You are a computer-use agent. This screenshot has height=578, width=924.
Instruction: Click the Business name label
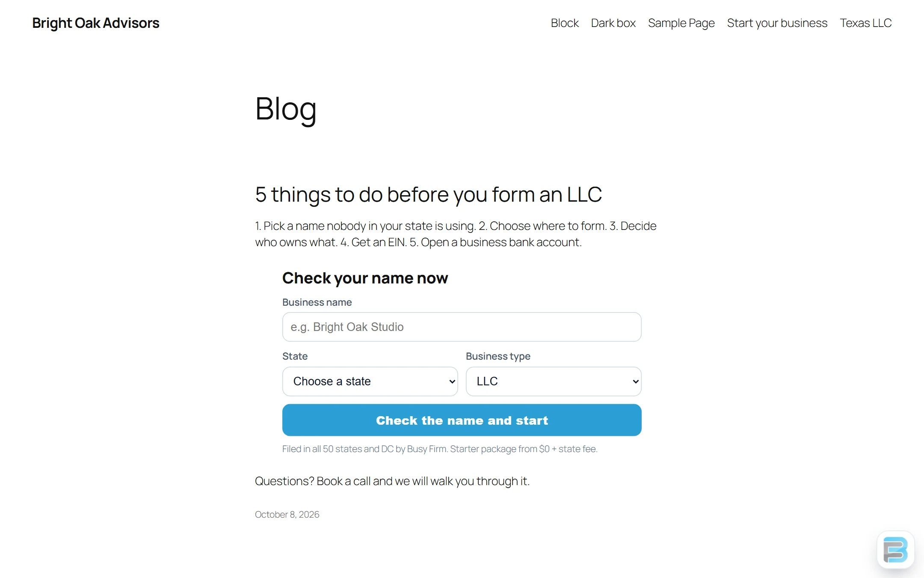(x=317, y=302)
